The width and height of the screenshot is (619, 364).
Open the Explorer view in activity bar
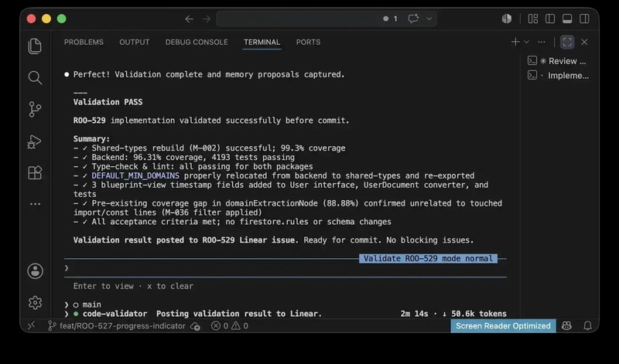(35, 46)
